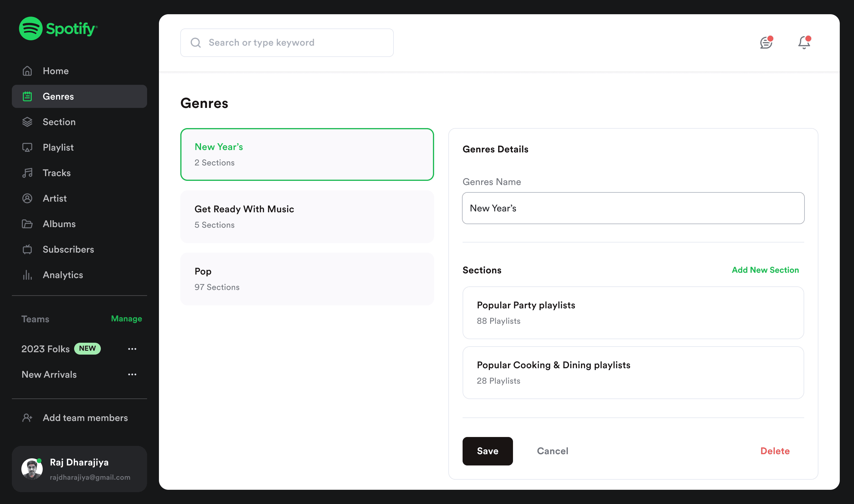Click the Save button
This screenshot has width=854, height=504.
tap(487, 451)
